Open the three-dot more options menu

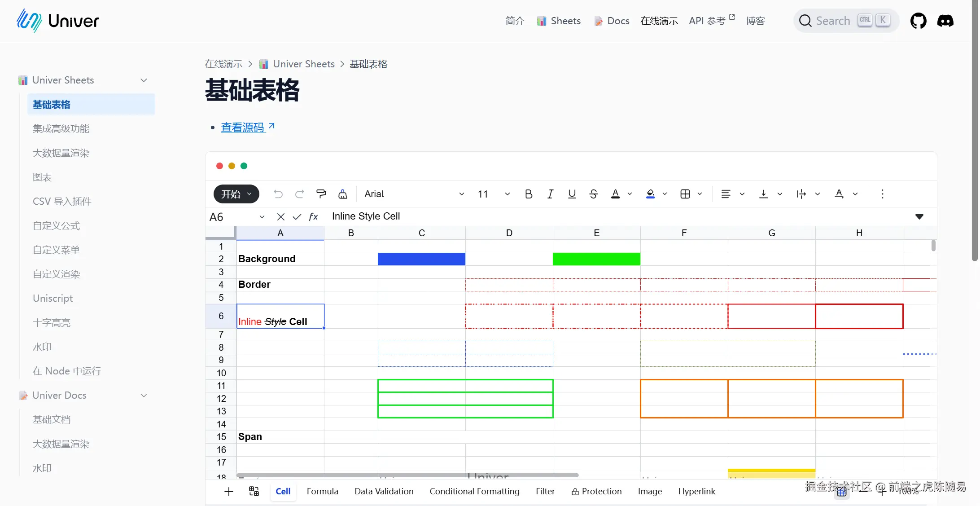point(882,194)
